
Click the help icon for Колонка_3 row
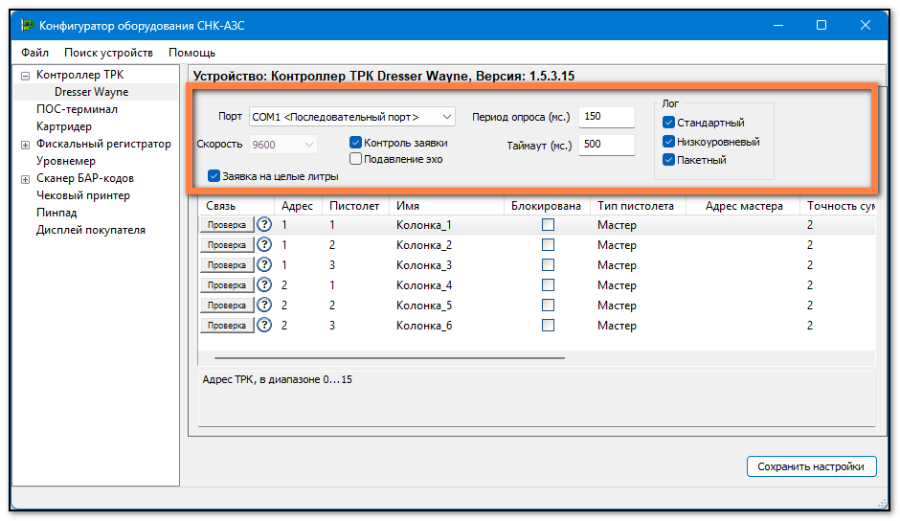click(264, 265)
